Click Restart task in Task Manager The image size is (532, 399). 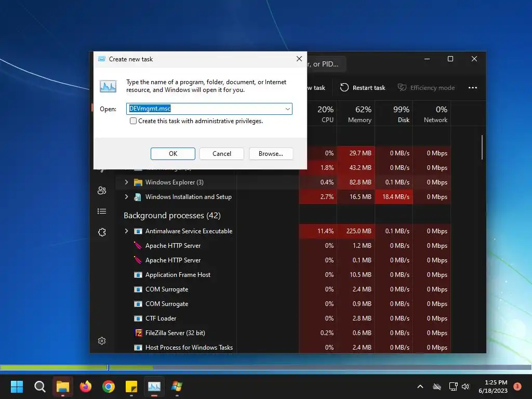coord(362,87)
